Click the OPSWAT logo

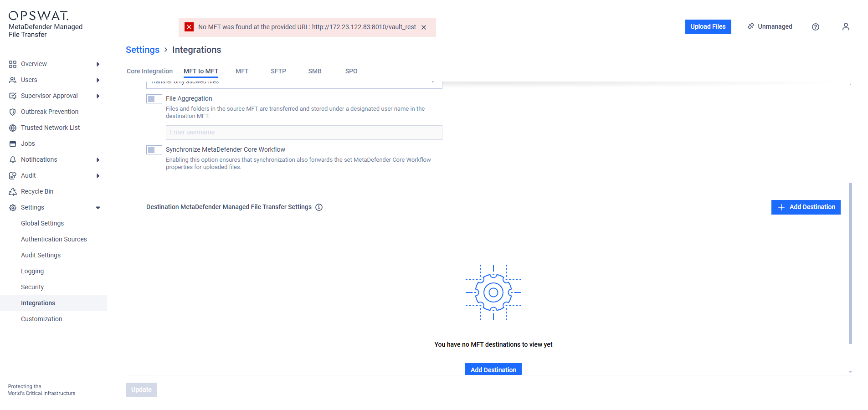click(x=39, y=16)
